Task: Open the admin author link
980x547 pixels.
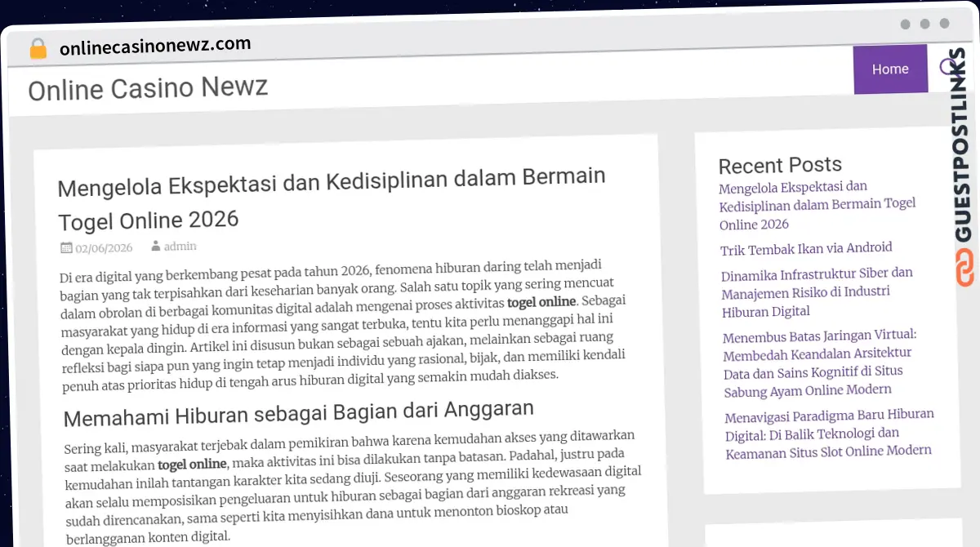Action: click(x=180, y=246)
